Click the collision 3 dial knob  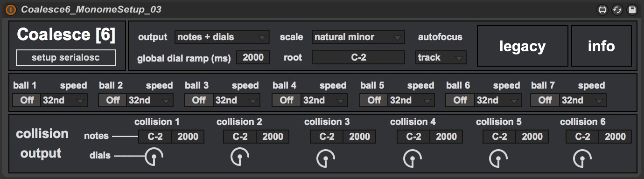point(326,159)
